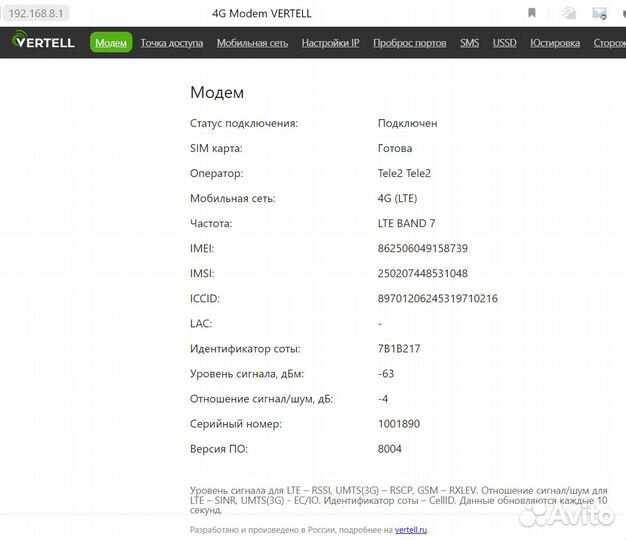Open the SMS page
626x540 pixels.
(x=470, y=43)
